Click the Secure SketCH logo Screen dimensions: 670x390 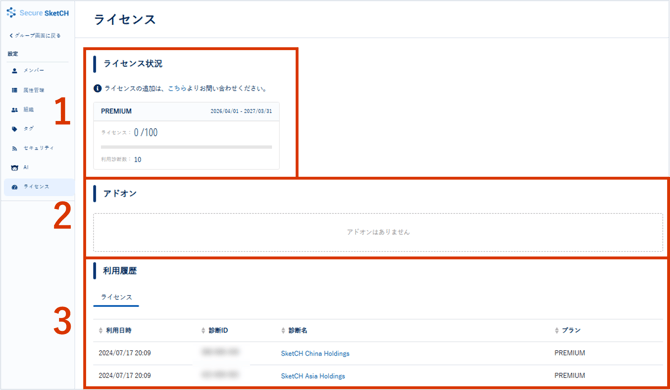coord(38,13)
